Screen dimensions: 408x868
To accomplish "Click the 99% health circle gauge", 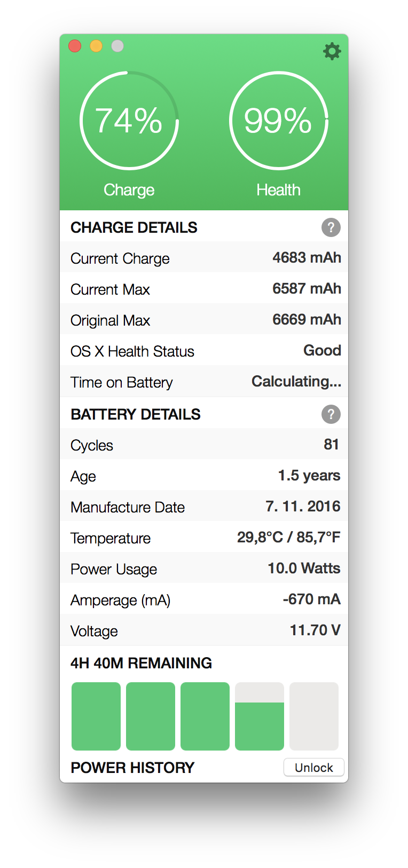I will coord(278,121).
